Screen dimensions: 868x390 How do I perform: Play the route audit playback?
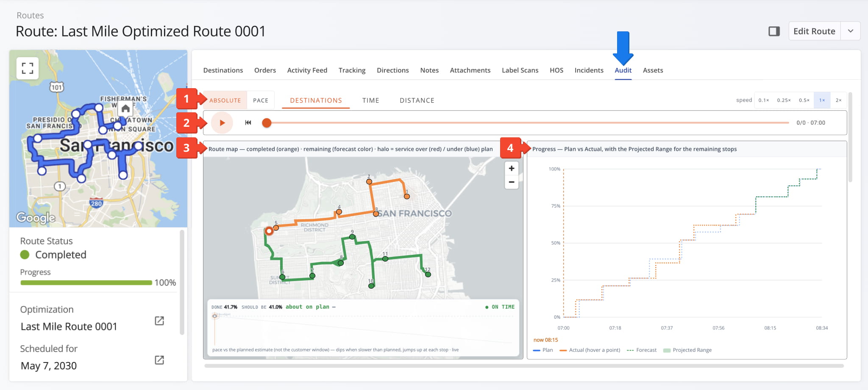click(222, 123)
